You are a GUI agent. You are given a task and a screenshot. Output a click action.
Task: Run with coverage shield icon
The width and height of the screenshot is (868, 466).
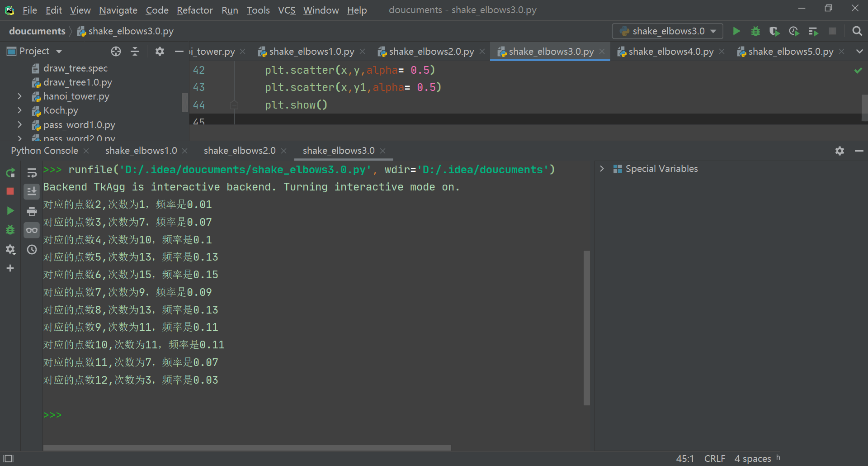point(774,31)
